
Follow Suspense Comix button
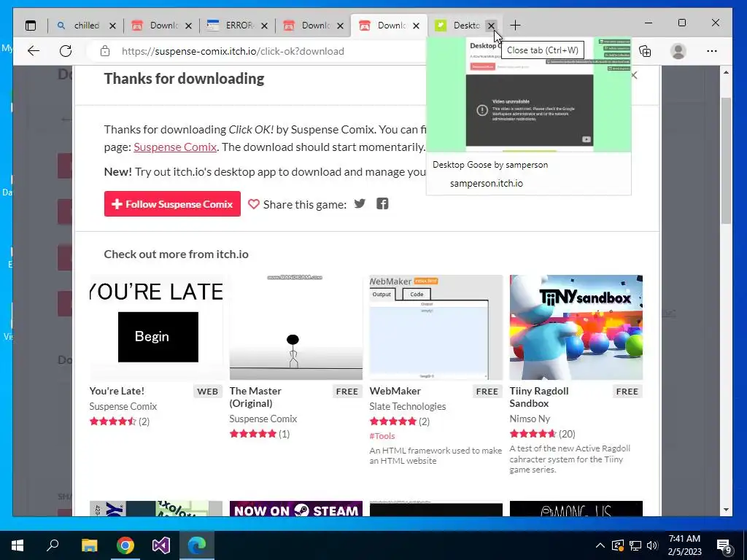tap(172, 204)
